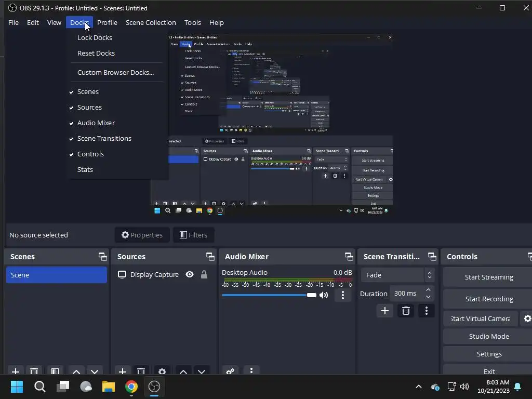
Task: Open advanced audio properties gears icon
Action: [x=230, y=371]
